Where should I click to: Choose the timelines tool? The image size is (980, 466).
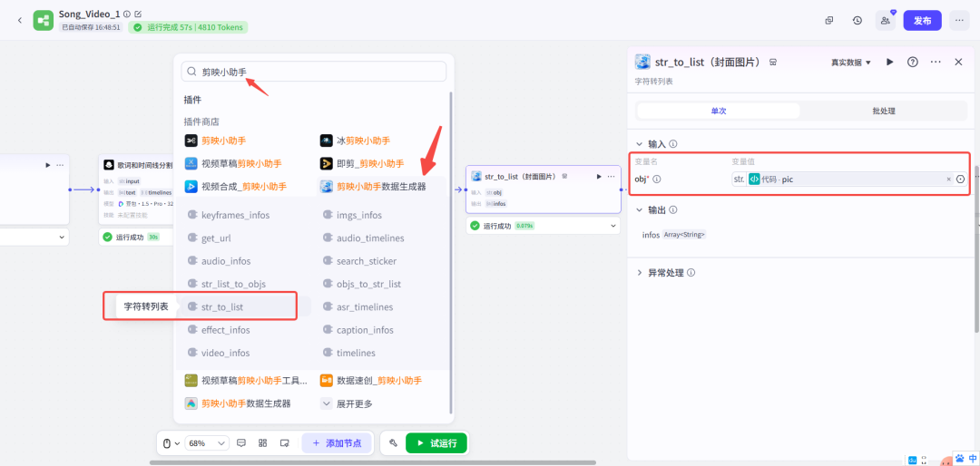pyautogui.click(x=348, y=353)
